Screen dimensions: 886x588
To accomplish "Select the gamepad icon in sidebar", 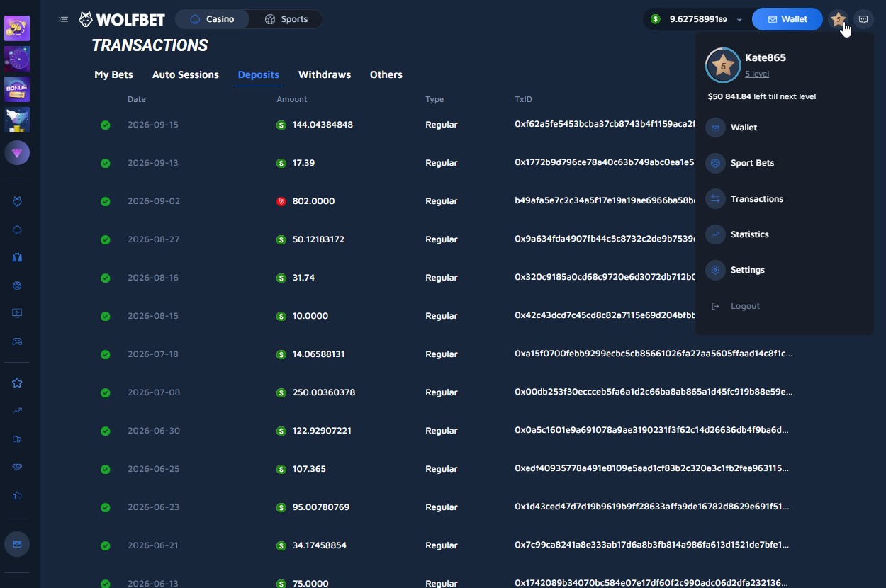I will pyautogui.click(x=17, y=341).
